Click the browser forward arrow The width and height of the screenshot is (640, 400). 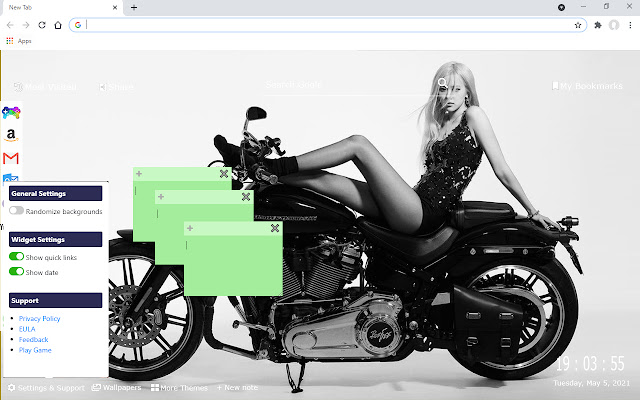pyautogui.click(x=26, y=25)
